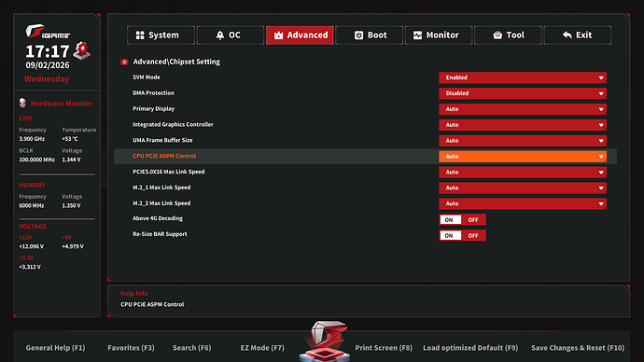
Task: Click the red robot mascot by the clock
Action: tap(82, 50)
